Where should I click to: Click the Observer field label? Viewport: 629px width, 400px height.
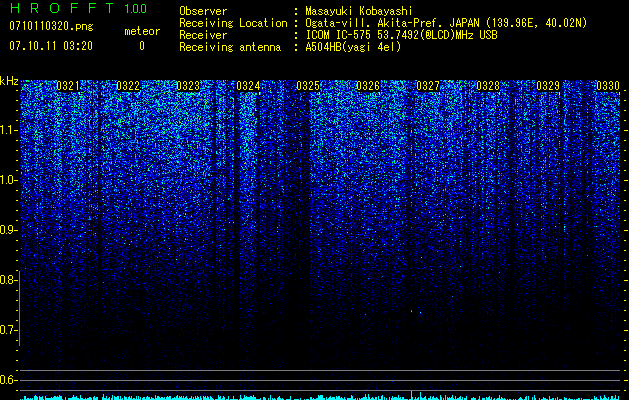[x=203, y=11]
